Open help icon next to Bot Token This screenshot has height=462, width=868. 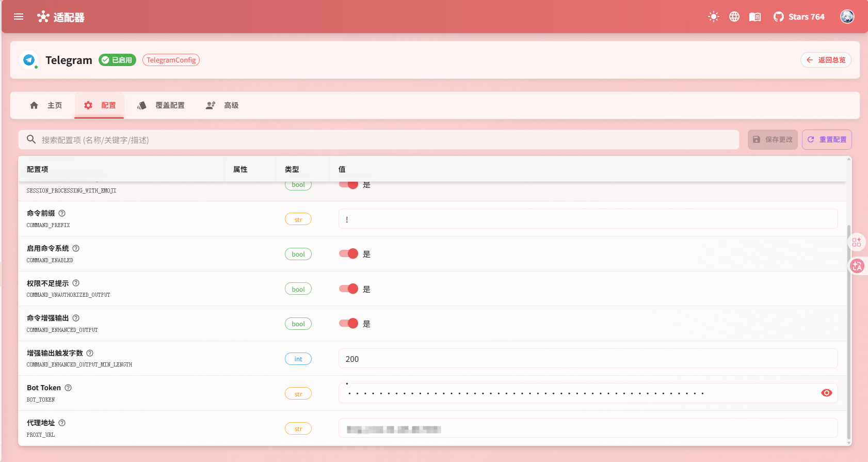(68, 388)
